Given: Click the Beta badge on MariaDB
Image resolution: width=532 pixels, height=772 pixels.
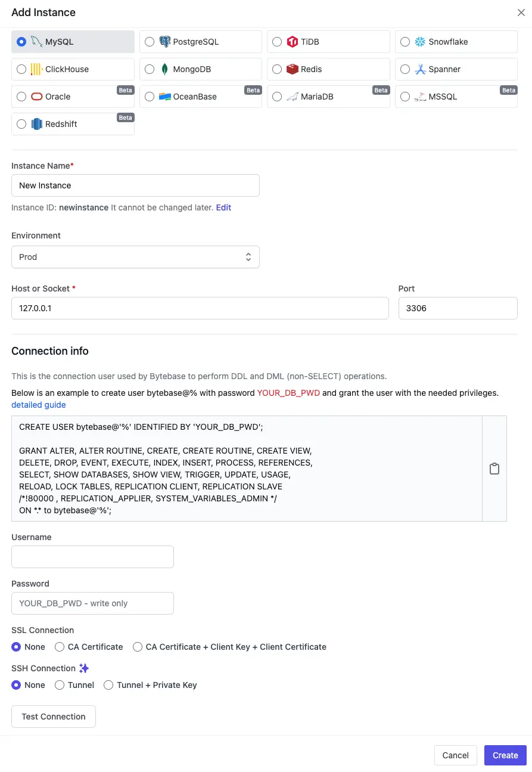Looking at the screenshot, I should (381, 90).
